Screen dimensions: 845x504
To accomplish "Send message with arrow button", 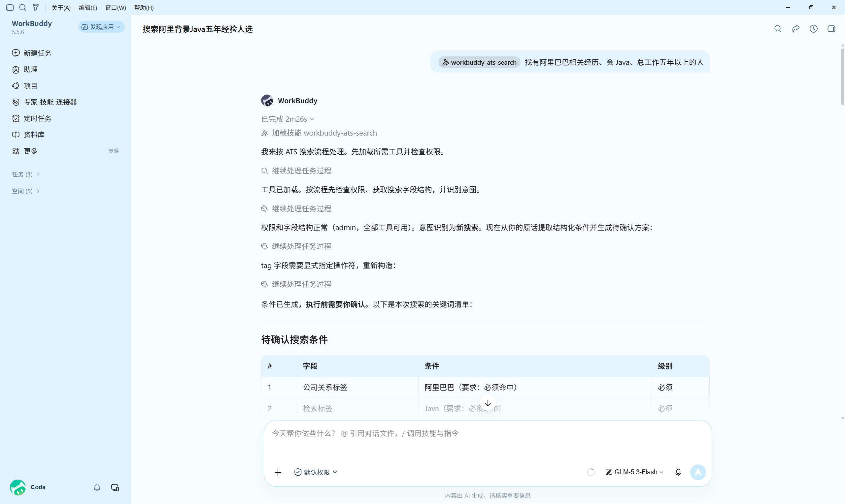I will pos(698,472).
